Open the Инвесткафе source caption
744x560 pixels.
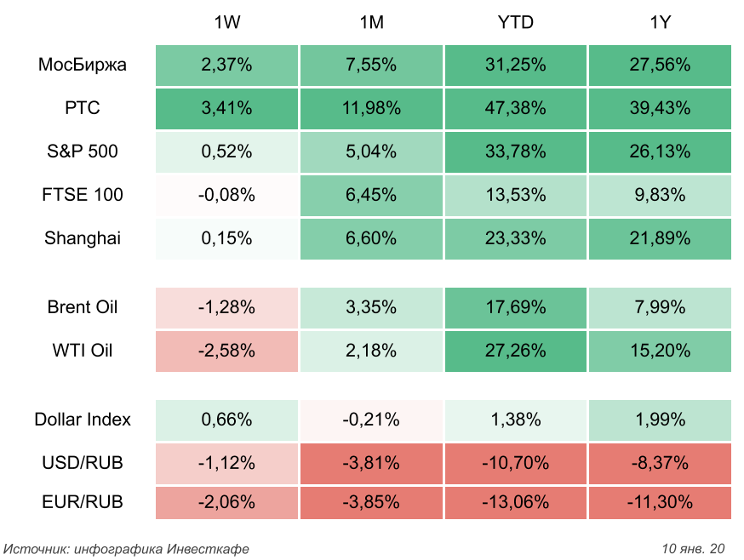click(127, 548)
